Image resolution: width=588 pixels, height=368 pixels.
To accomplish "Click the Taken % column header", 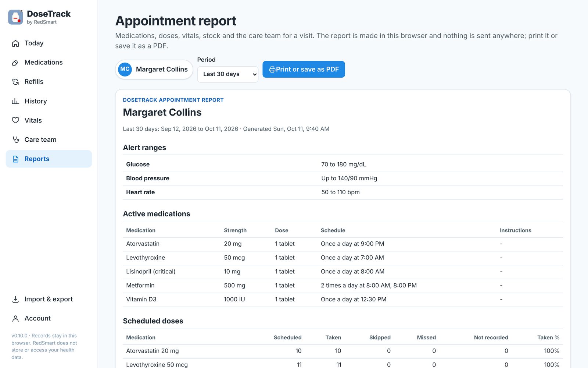I will 548,337.
